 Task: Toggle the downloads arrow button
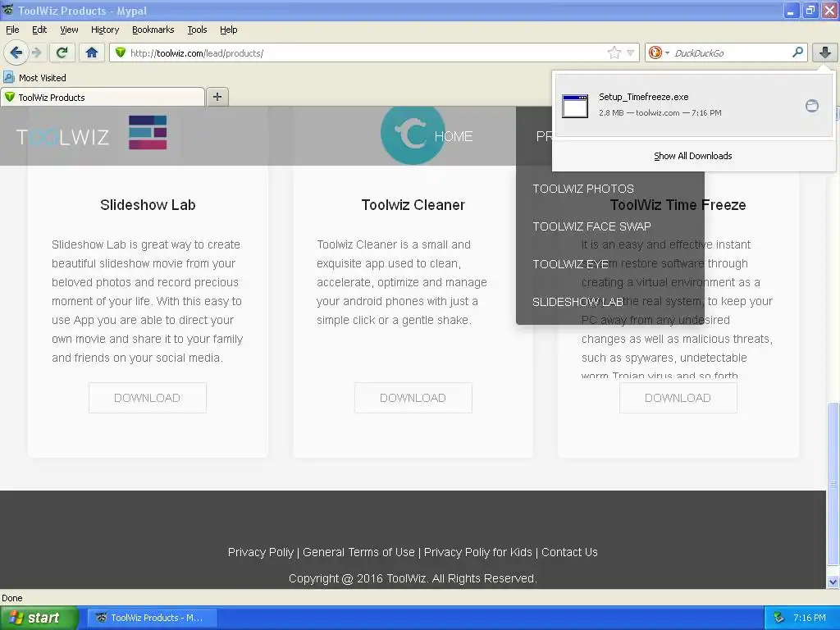click(x=825, y=52)
